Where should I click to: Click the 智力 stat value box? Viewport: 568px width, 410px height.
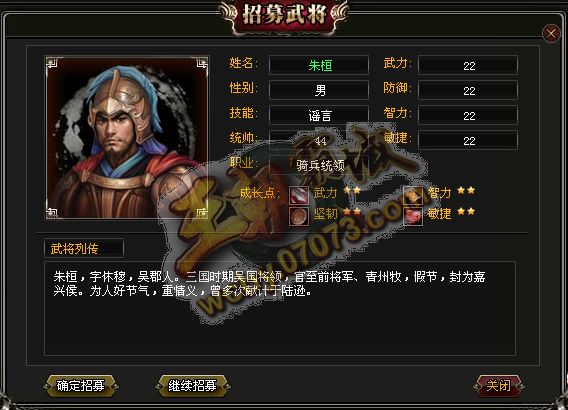click(x=468, y=116)
